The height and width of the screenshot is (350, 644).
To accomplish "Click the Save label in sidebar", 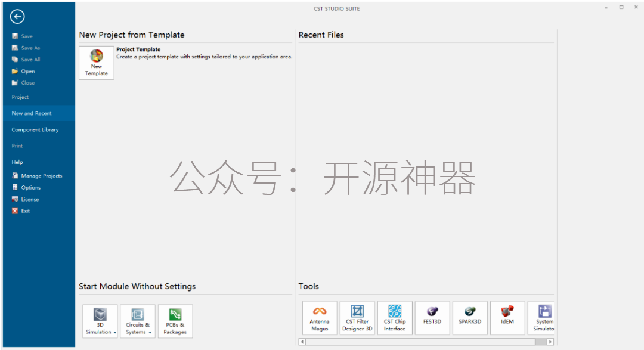I will pyautogui.click(x=27, y=36).
